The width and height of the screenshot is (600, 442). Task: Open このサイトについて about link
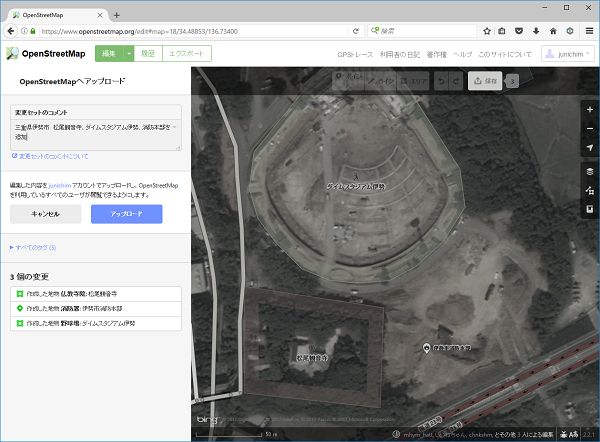point(505,54)
